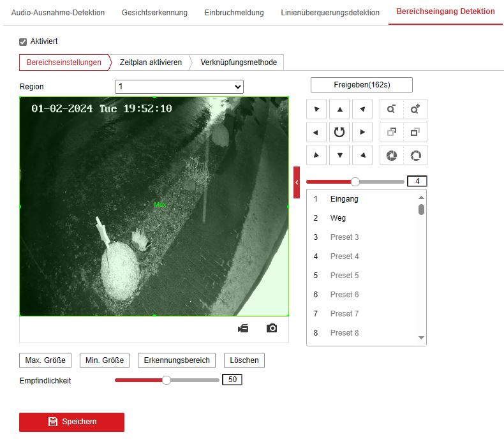Screen dimensions: 504x444
Task: Pan camera left with PTZ arrow
Action: point(316,132)
